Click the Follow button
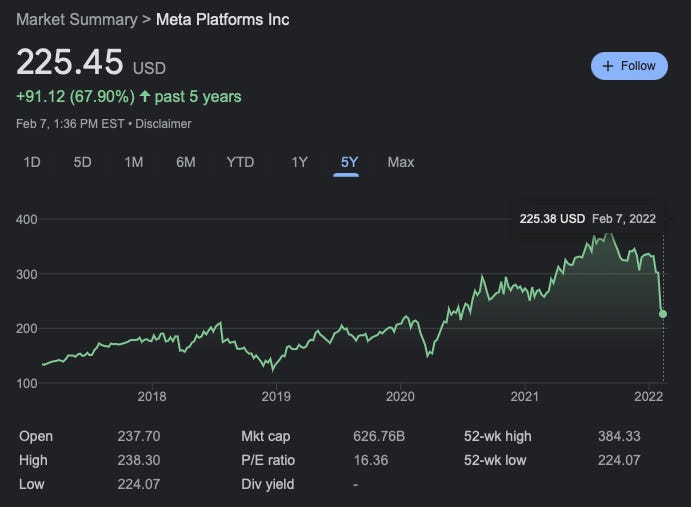The height and width of the screenshot is (507, 691). [629, 66]
